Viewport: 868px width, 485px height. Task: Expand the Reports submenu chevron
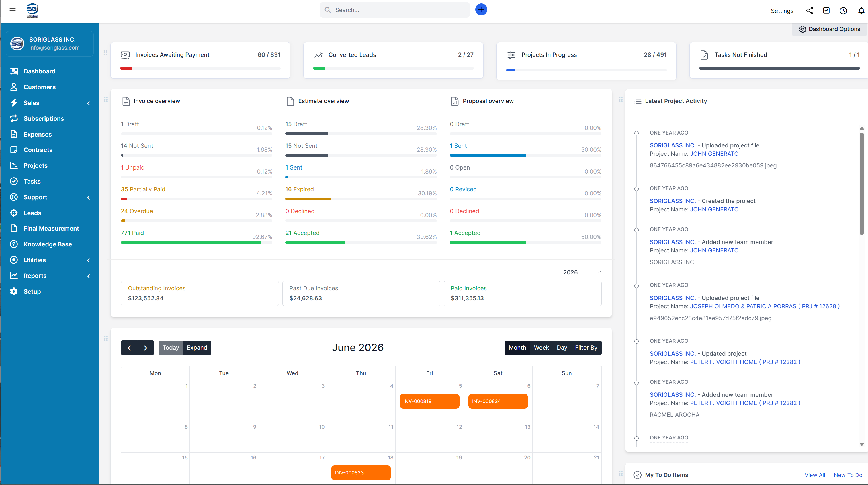coord(89,276)
